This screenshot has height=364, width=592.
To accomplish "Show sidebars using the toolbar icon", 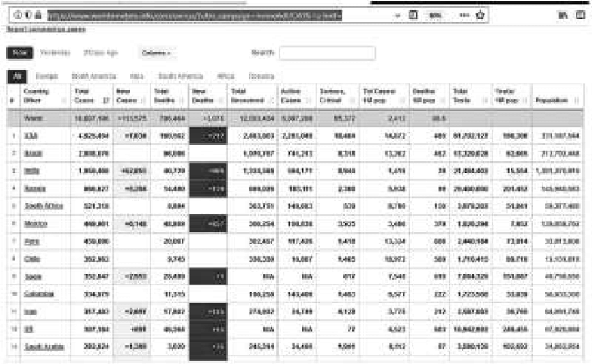I will (x=579, y=15).
